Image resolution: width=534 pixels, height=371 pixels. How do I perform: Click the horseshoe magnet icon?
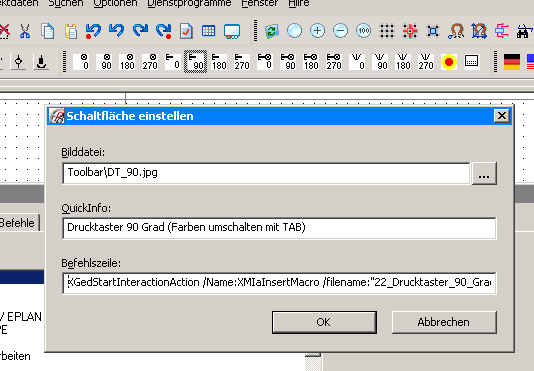point(456,31)
